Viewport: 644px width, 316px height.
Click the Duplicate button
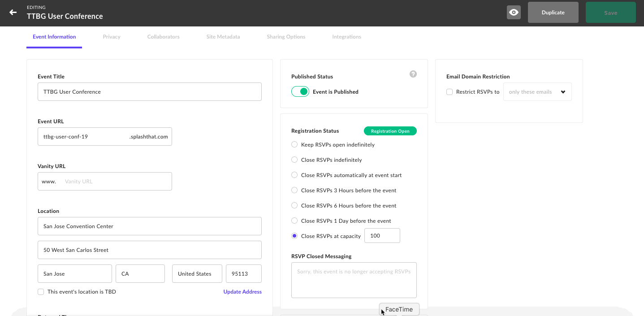pos(553,13)
